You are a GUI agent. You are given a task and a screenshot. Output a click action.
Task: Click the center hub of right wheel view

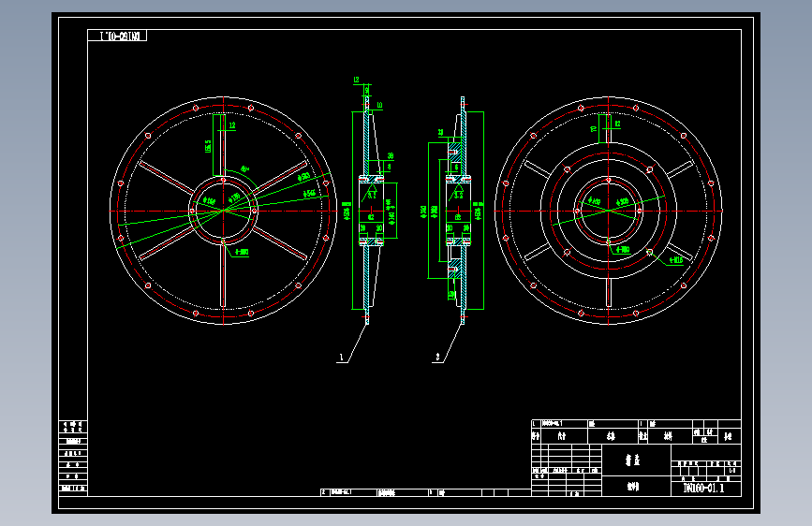(x=609, y=211)
